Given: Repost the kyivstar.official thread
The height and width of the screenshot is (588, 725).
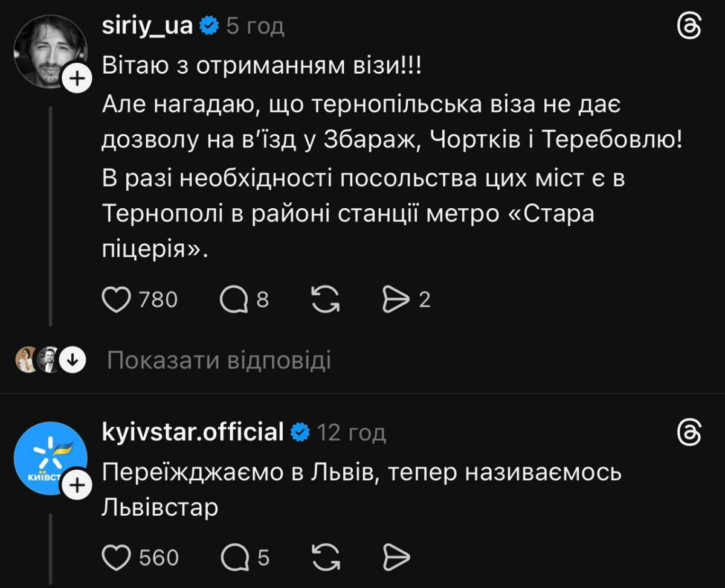Looking at the screenshot, I should coord(325,558).
